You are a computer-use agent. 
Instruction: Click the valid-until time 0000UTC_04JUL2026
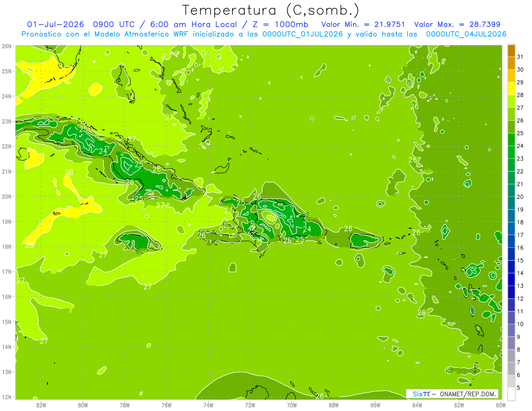tap(466, 34)
